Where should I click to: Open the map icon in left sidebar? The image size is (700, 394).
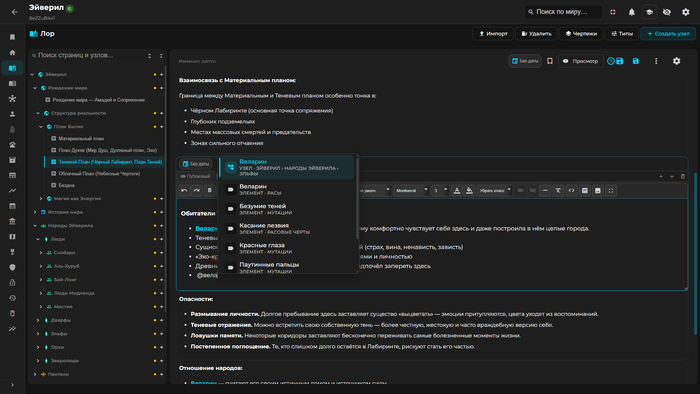pos(12,236)
